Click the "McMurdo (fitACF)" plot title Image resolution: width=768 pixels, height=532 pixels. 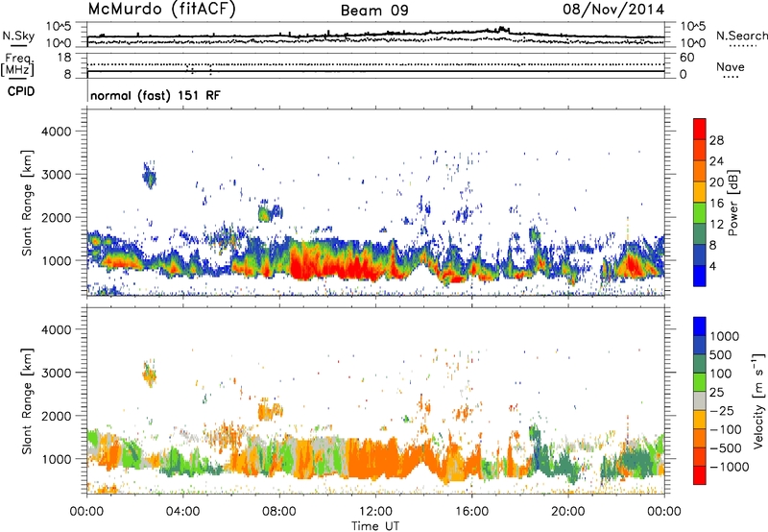[x=161, y=10]
